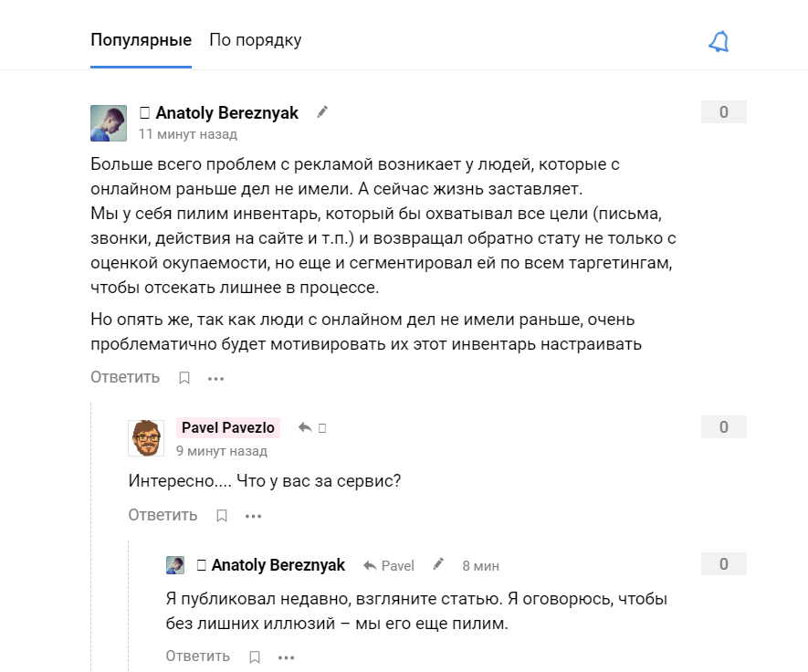Open the more options menu under Pavel's comment
The width and height of the screenshot is (808, 672).
click(253, 516)
